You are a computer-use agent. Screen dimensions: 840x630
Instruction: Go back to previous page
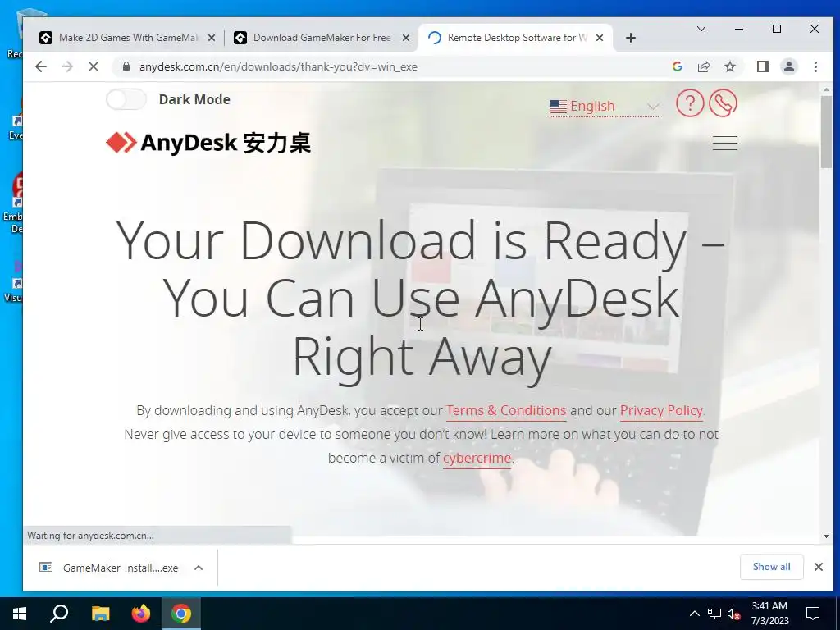pyautogui.click(x=41, y=66)
